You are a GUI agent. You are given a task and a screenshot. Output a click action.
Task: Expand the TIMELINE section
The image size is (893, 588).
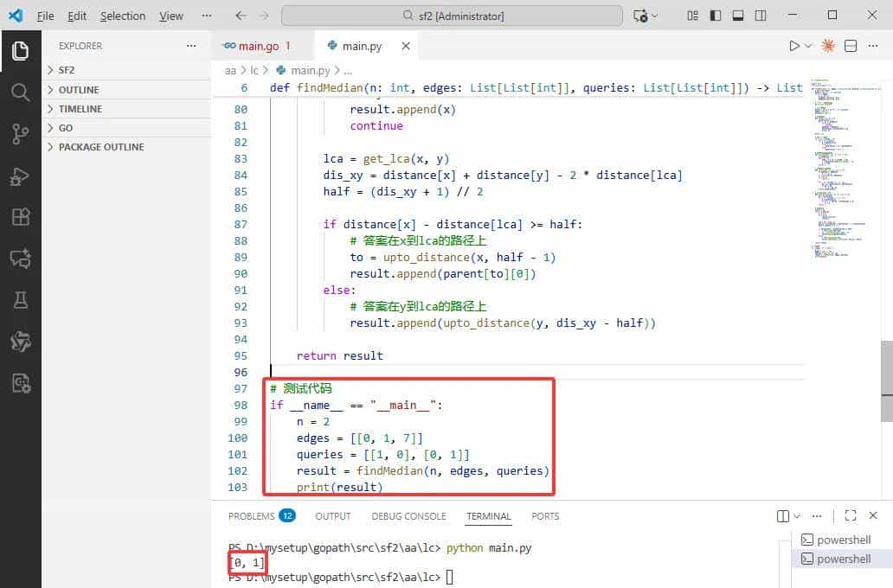(126, 109)
